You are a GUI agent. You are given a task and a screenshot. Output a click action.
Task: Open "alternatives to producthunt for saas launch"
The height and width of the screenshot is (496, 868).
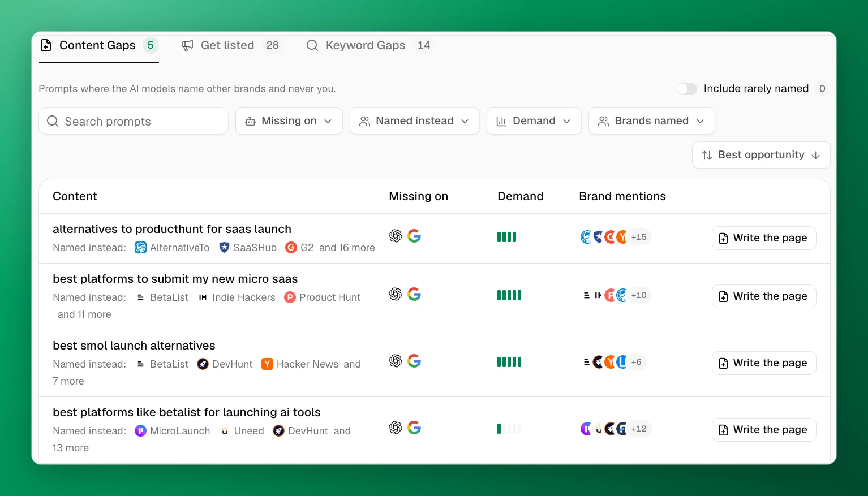[172, 229]
